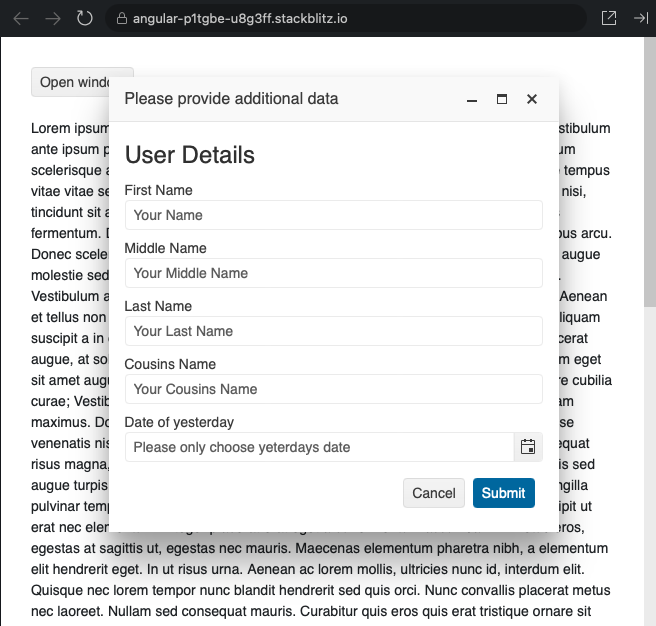Screen dimensions: 656x626
Task: Maximize the additional data dialog
Action: pyautogui.click(x=502, y=99)
